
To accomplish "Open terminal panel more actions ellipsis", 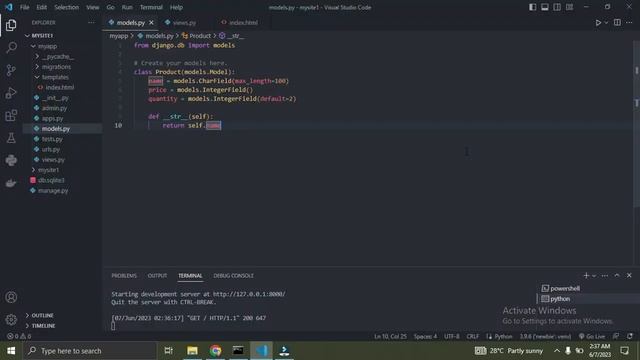I will tap(604, 276).
